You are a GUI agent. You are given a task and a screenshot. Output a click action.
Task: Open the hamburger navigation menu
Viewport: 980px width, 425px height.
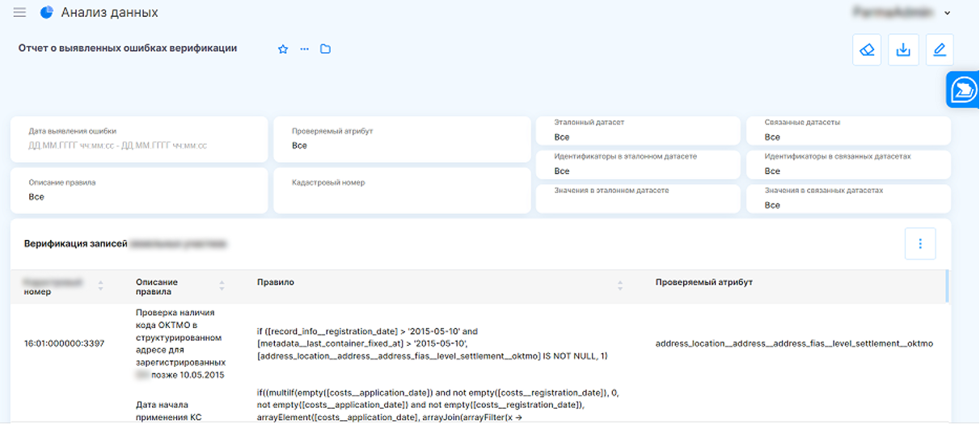pyautogui.click(x=20, y=13)
